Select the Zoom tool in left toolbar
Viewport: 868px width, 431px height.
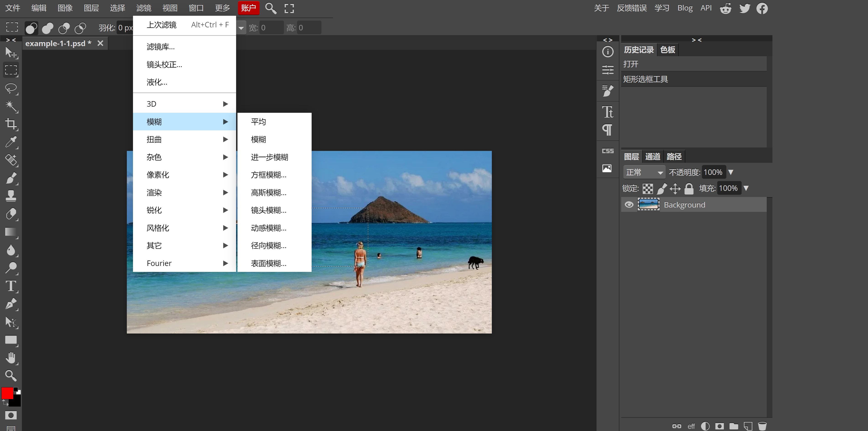11,375
